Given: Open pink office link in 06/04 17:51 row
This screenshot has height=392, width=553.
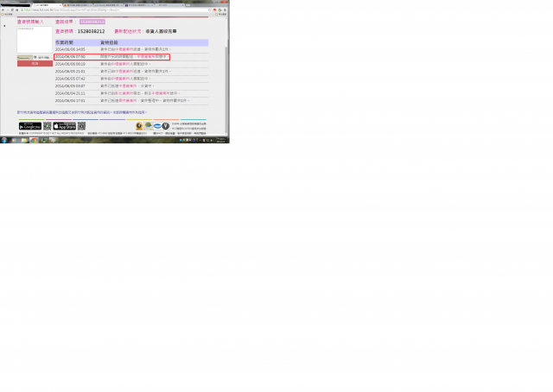Looking at the screenshot, I should (x=128, y=101).
